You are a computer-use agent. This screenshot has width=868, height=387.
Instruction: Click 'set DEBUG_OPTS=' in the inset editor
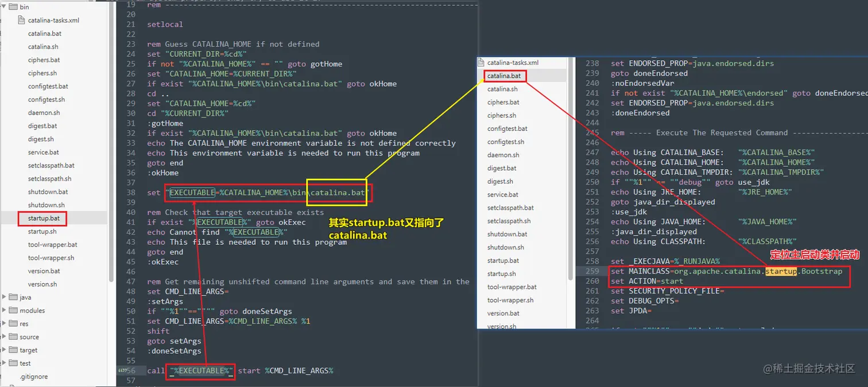click(x=645, y=301)
